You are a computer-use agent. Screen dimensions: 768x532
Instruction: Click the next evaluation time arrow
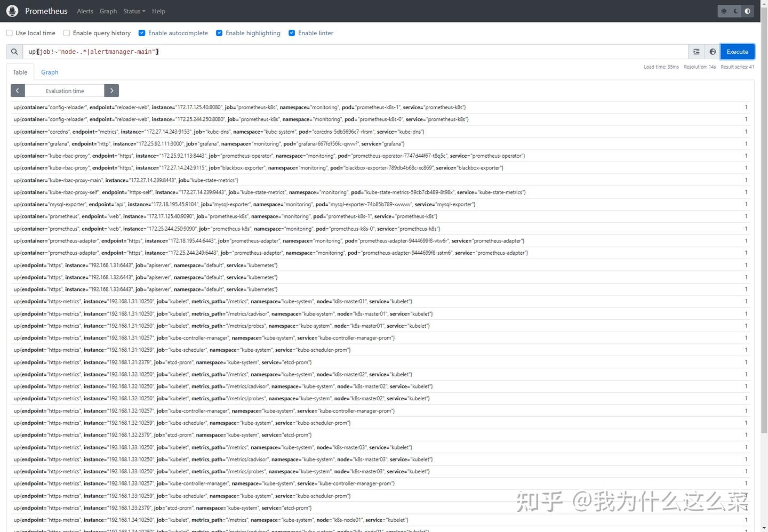111,90
